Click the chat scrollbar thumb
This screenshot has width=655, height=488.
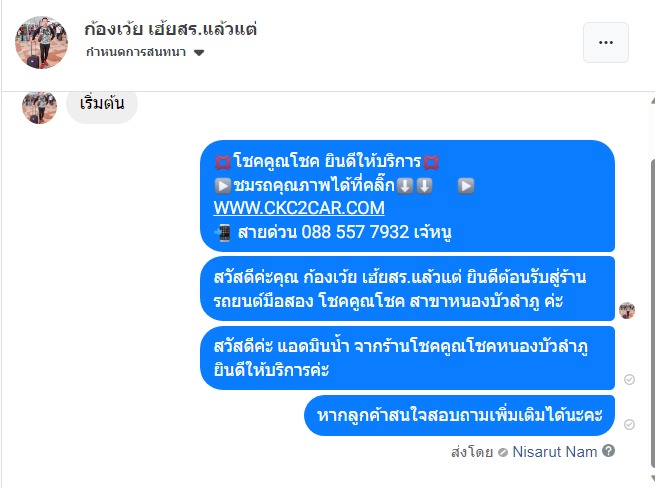[652, 315]
